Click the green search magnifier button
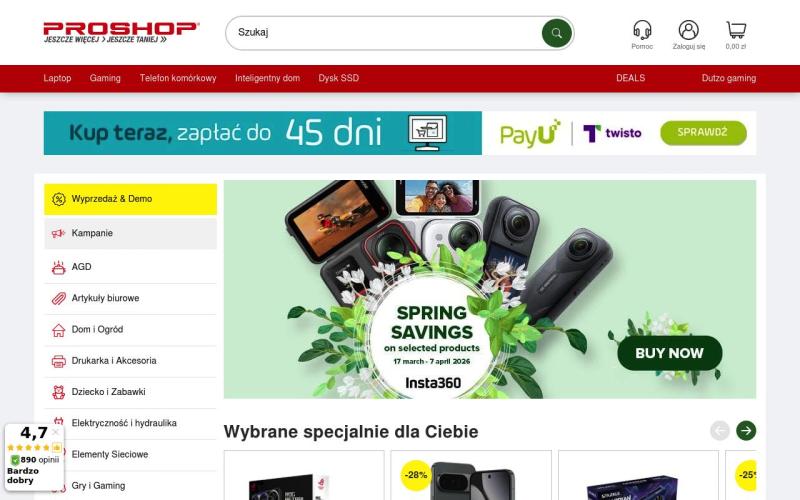This screenshot has height=500, width=800. (556, 33)
